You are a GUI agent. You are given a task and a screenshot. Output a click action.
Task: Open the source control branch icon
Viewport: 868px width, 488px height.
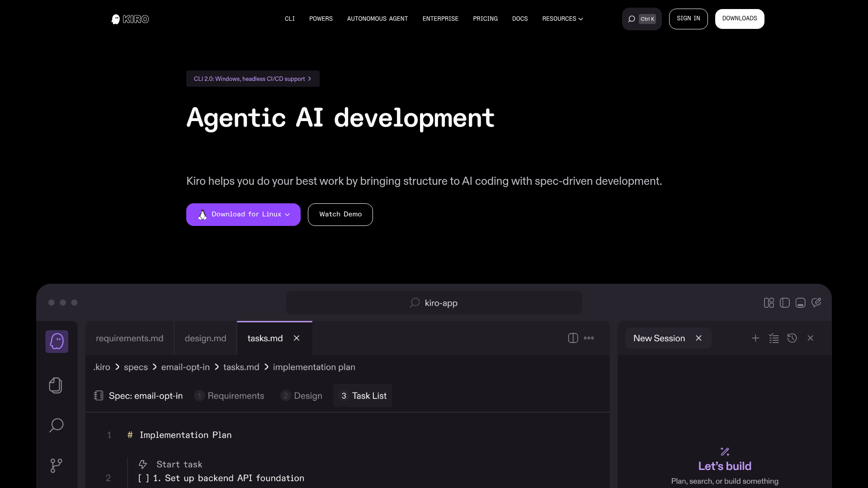[56, 465]
